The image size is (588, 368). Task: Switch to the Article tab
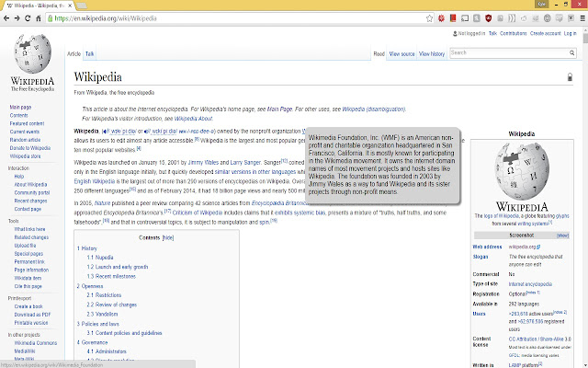tap(73, 53)
